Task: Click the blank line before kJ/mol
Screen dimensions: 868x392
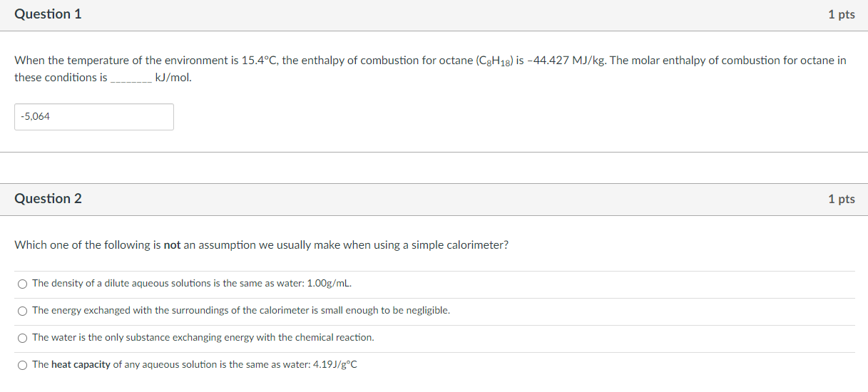Action: [130, 78]
